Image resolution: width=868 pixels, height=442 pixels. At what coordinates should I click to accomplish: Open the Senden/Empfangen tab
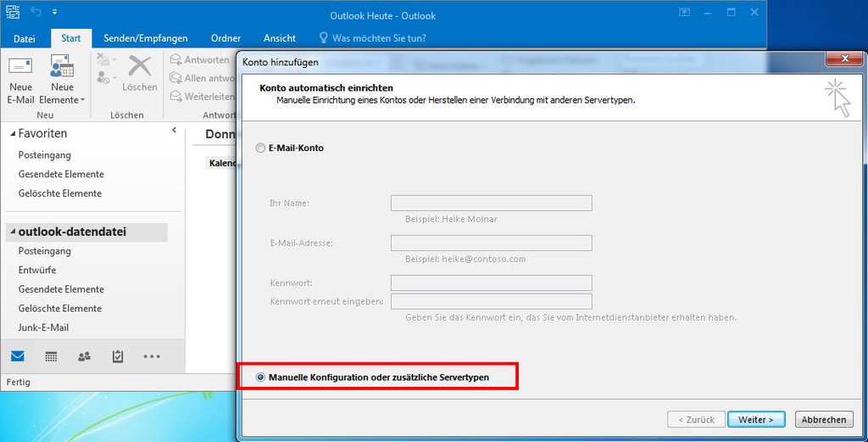pos(146,38)
